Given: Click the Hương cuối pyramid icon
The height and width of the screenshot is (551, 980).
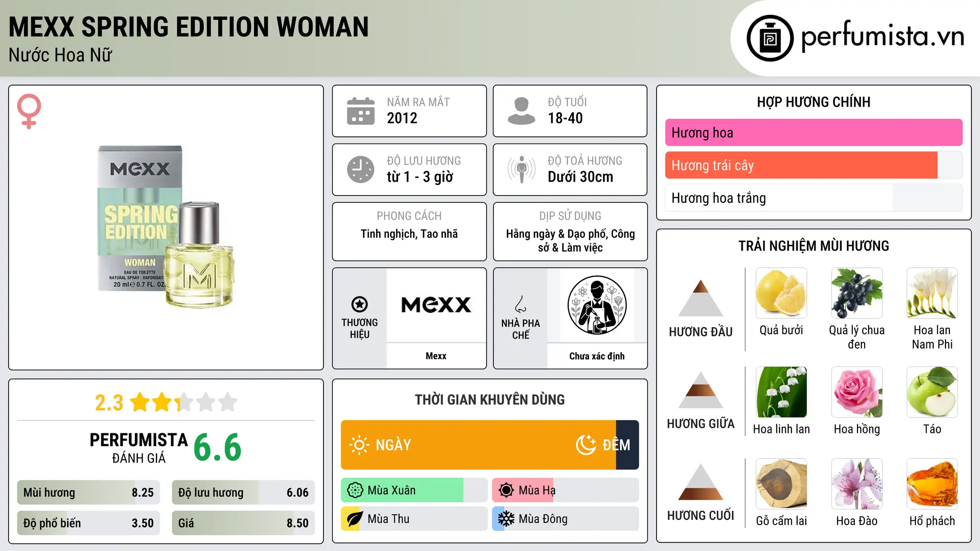Looking at the screenshot, I should coord(701,482).
